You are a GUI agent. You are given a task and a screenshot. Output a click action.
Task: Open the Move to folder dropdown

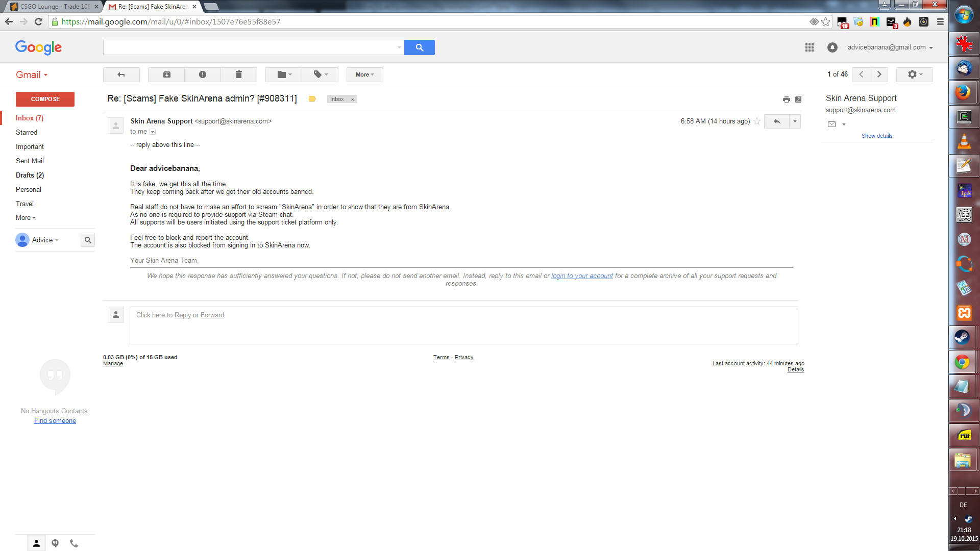click(284, 74)
